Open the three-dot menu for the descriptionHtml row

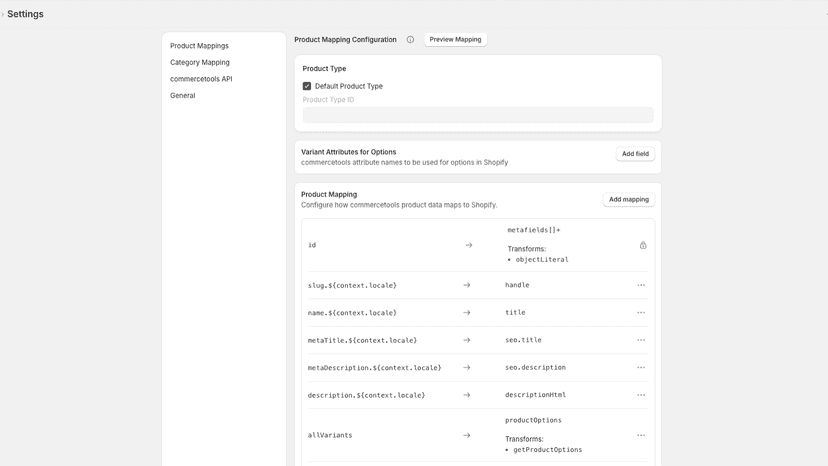[x=641, y=395]
